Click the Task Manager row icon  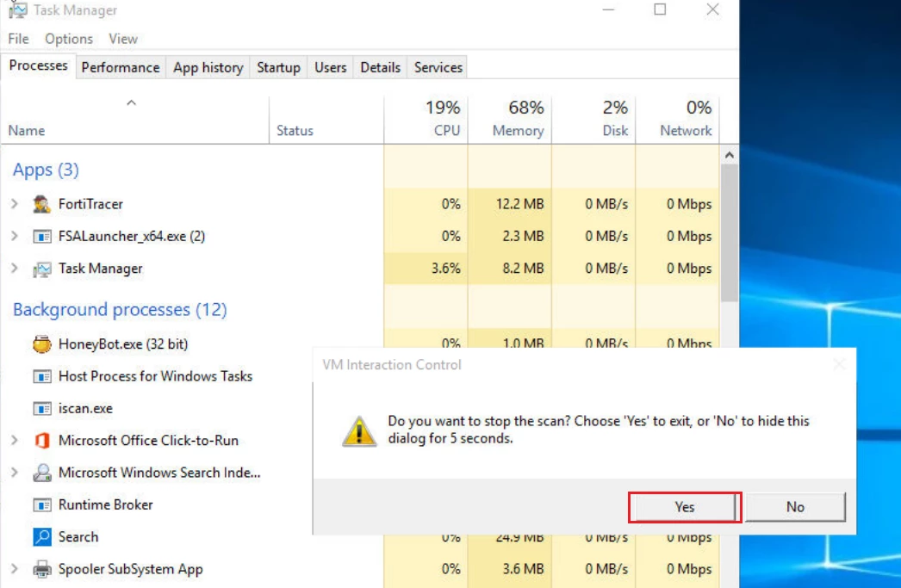[x=42, y=269]
